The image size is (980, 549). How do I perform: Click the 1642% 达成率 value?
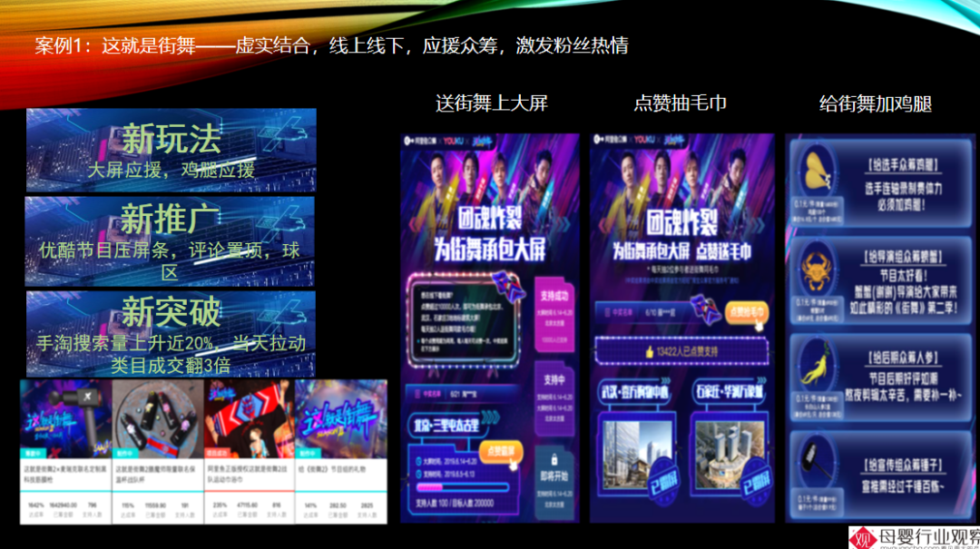pos(35,505)
